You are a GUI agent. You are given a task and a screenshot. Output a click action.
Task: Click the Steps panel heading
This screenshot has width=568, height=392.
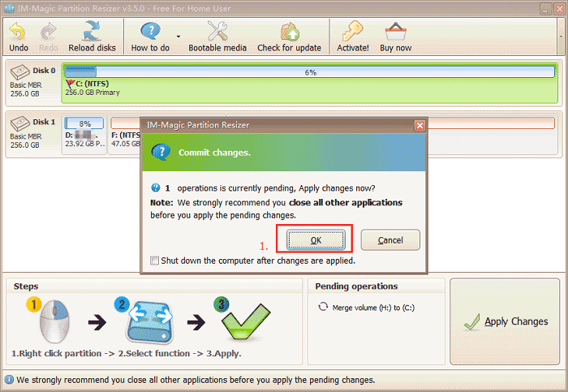click(26, 286)
